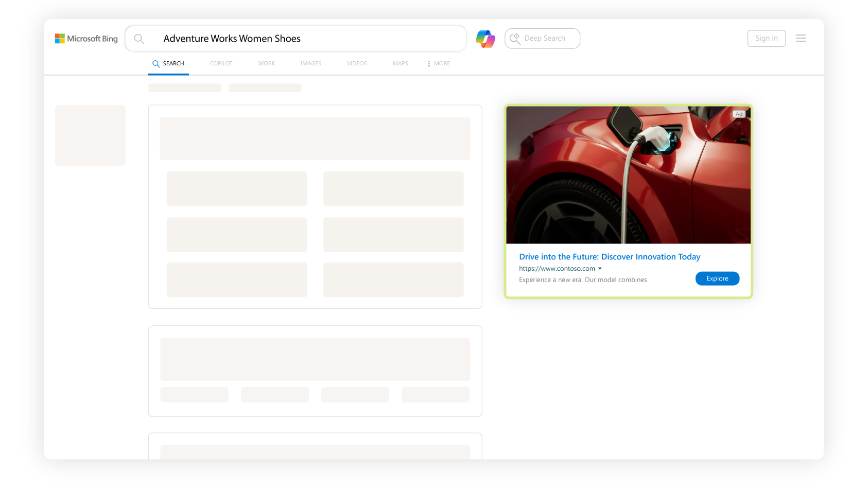Switch to the COPILOT tab
Screen dimensions: 868x488
pyautogui.click(x=221, y=63)
